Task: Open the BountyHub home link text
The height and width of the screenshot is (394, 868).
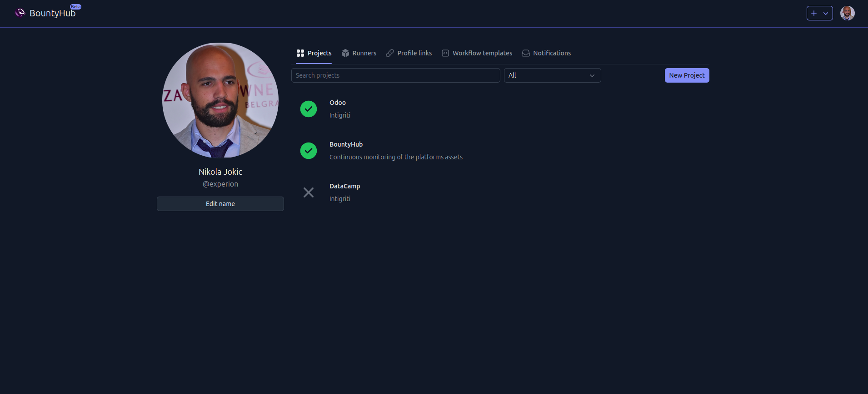Action: point(52,13)
